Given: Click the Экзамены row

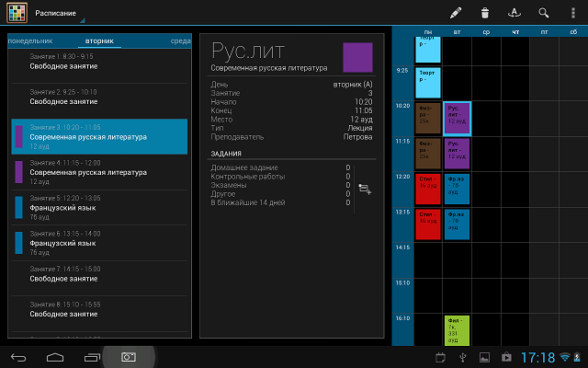Looking at the screenshot, I should [280, 185].
